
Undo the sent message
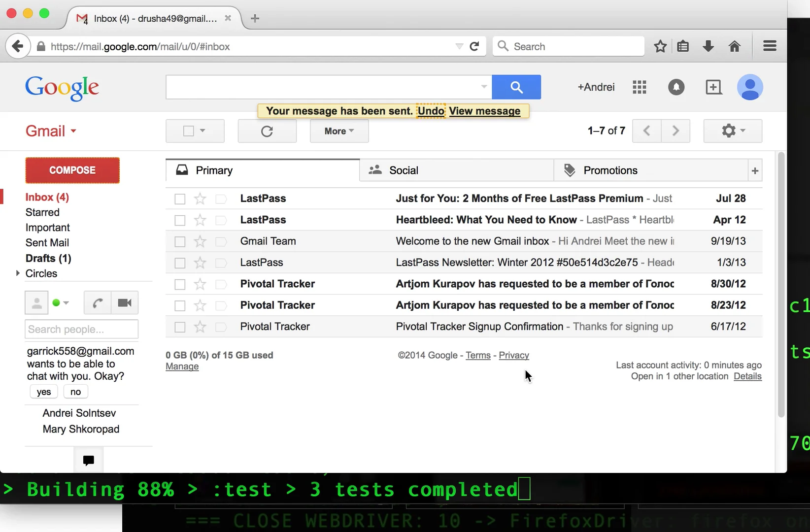pyautogui.click(x=431, y=111)
